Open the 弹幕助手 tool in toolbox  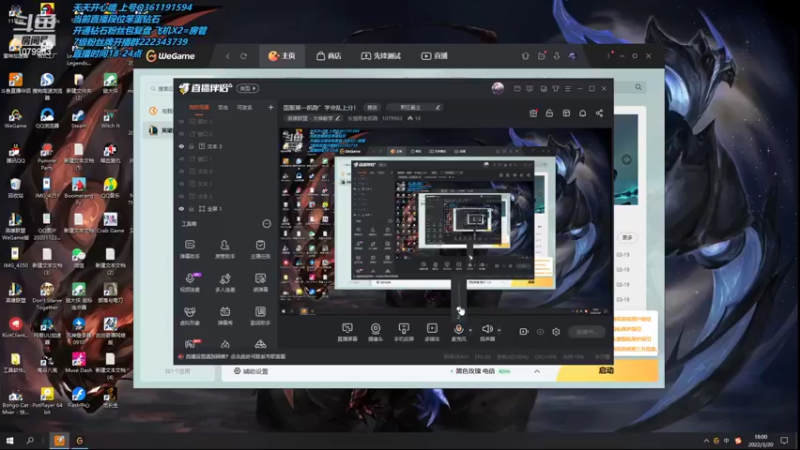pyautogui.click(x=190, y=249)
